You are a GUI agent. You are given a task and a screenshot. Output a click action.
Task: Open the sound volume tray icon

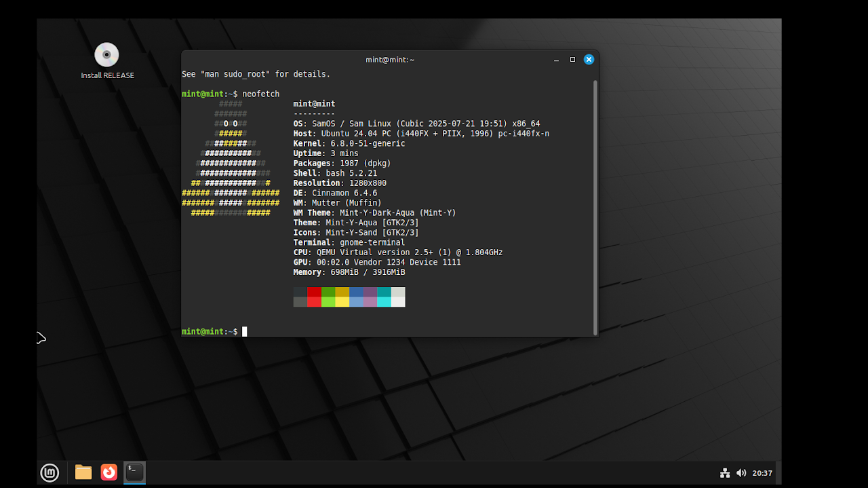pyautogui.click(x=741, y=473)
